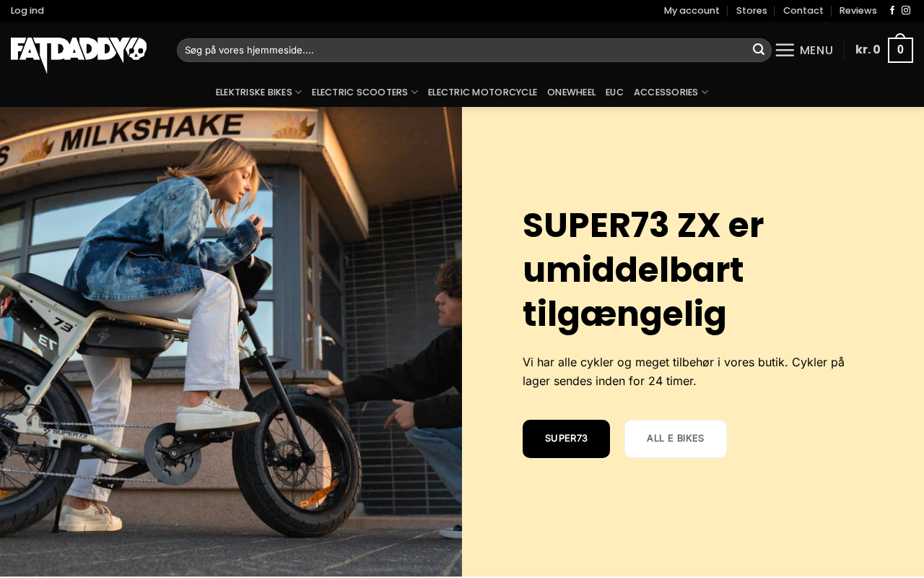The height and width of the screenshot is (578, 924).
Task: Expand the Elektriske Bikes dropdown
Action: click(258, 92)
